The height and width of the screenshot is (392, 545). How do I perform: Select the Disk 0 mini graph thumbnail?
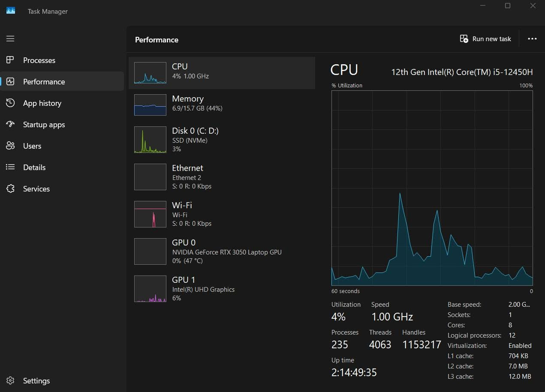[x=150, y=140]
